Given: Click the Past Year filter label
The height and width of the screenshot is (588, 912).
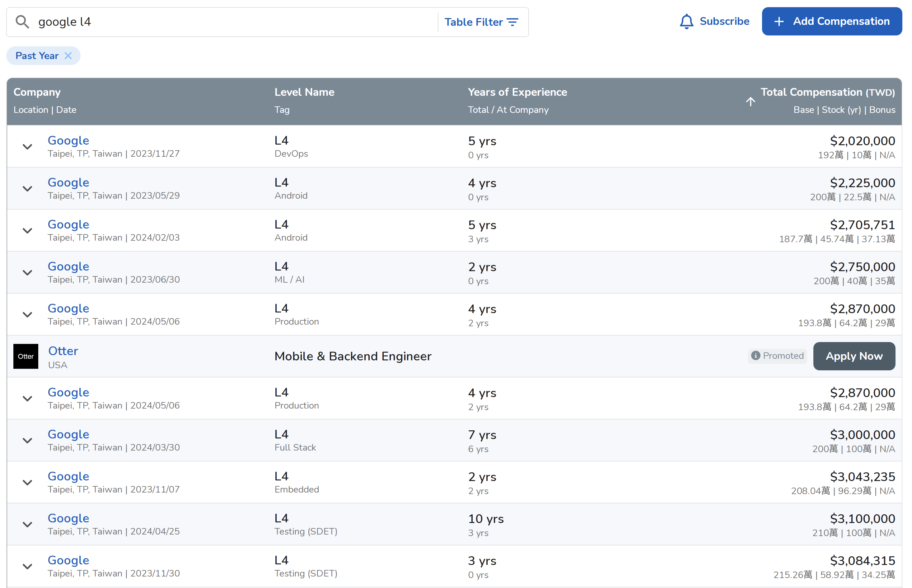Looking at the screenshot, I should click(x=37, y=56).
